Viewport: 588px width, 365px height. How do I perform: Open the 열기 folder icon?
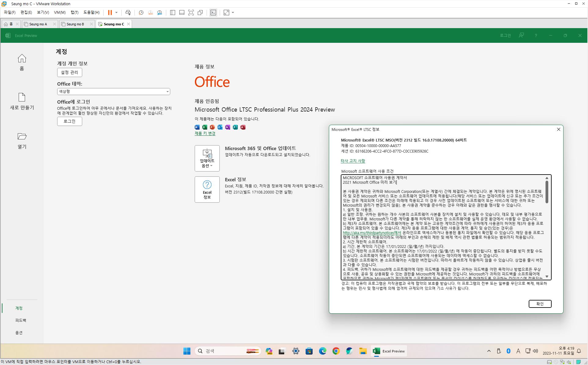coord(22,136)
